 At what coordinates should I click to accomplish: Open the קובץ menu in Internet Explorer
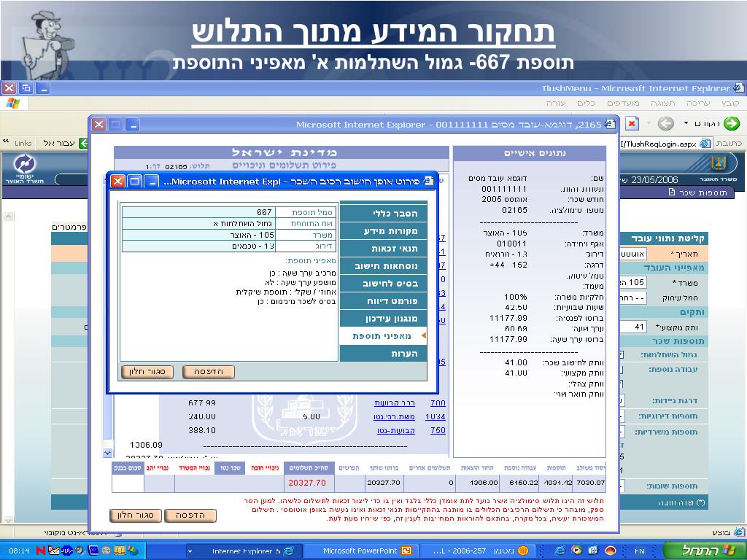tap(729, 104)
